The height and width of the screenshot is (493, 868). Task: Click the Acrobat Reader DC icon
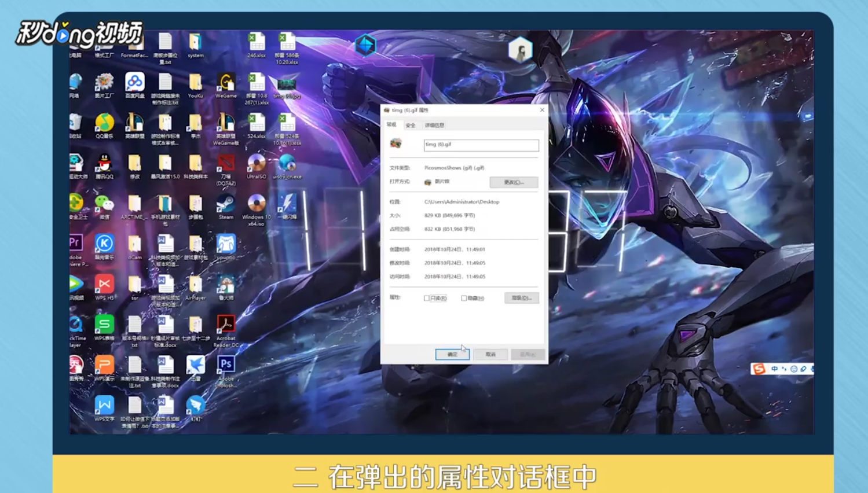[226, 332]
